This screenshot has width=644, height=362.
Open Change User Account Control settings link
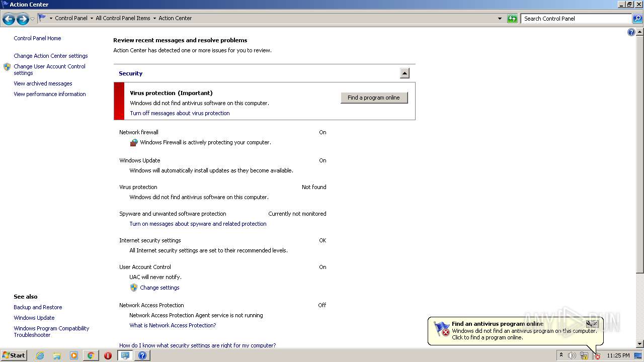point(49,69)
